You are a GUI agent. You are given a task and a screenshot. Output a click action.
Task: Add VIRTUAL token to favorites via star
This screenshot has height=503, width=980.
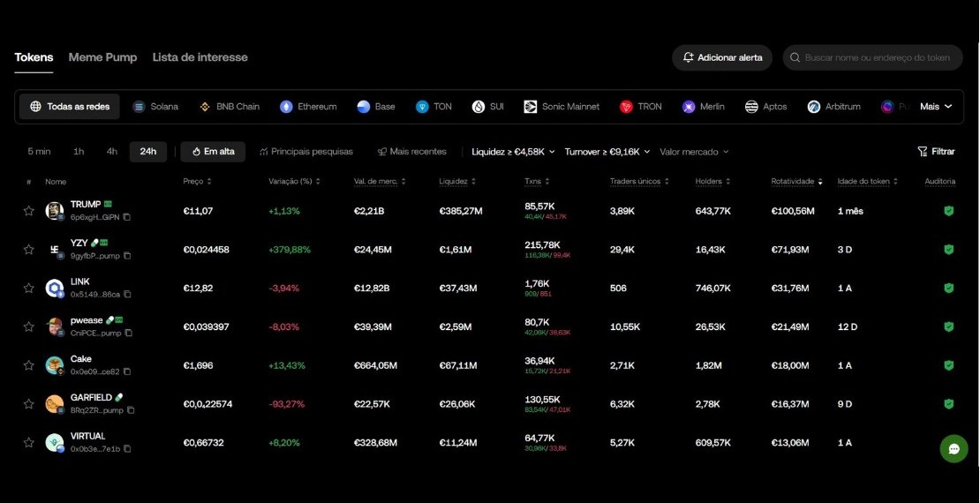click(28, 442)
